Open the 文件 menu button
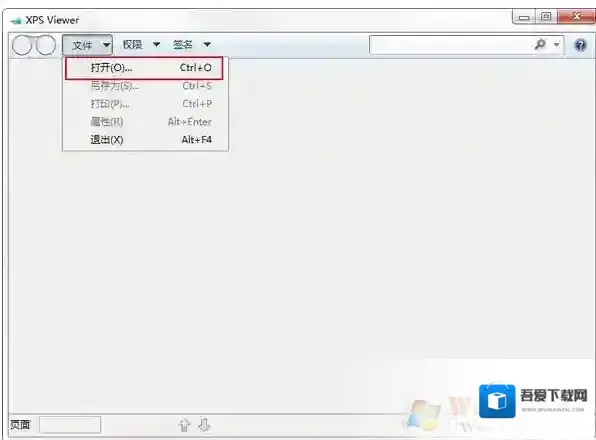 (x=87, y=45)
